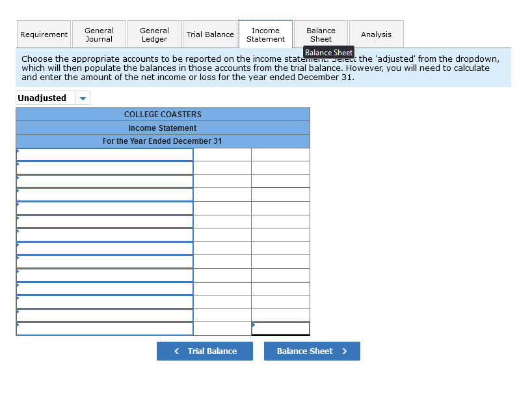Click the Income Statement tab
This screenshot has width=532, height=397.
[x=265, y=34]
